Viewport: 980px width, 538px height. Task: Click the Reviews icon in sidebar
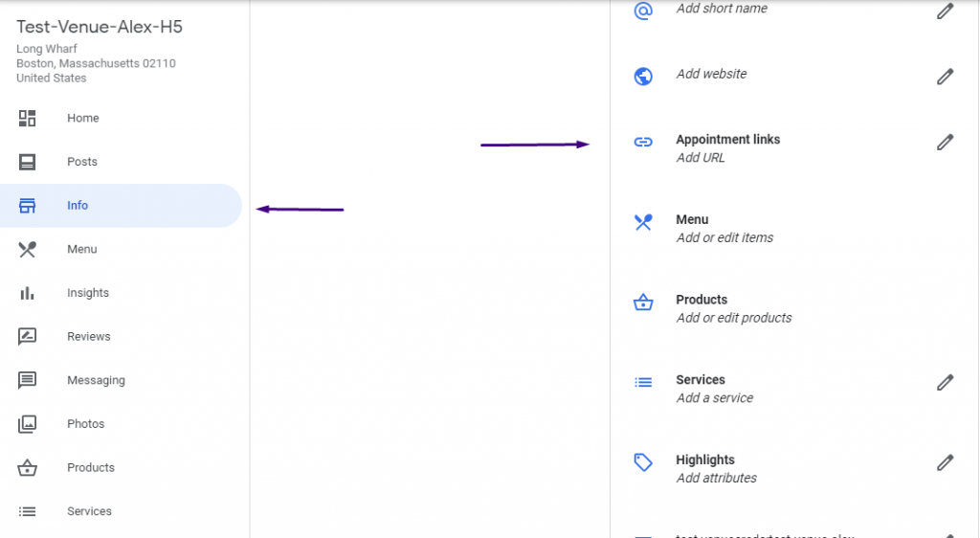tap(27, 337)
